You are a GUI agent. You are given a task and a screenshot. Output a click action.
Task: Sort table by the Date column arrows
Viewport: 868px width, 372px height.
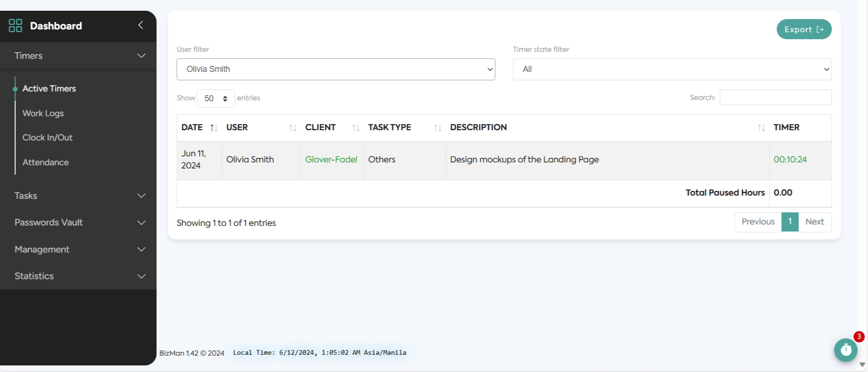click(214, 128)
